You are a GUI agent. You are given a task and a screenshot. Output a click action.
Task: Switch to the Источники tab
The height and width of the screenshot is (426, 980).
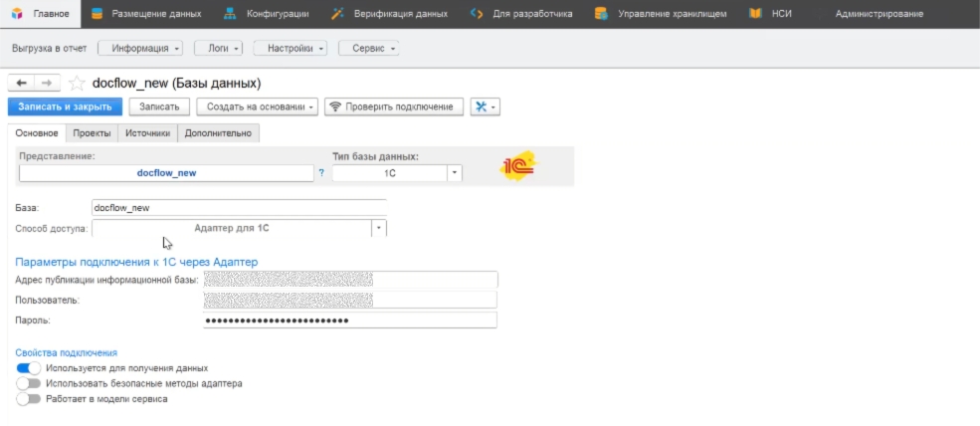click(147, 132)
